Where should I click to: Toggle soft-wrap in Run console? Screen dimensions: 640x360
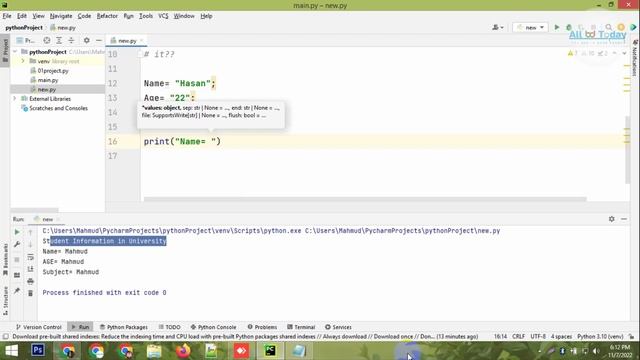tap(31, 257)
